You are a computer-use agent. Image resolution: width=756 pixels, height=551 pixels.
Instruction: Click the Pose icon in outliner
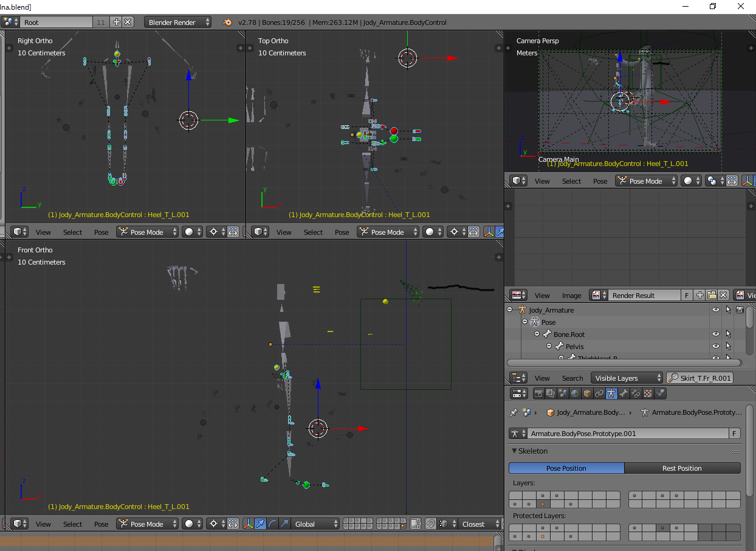[x=535, y=322]
